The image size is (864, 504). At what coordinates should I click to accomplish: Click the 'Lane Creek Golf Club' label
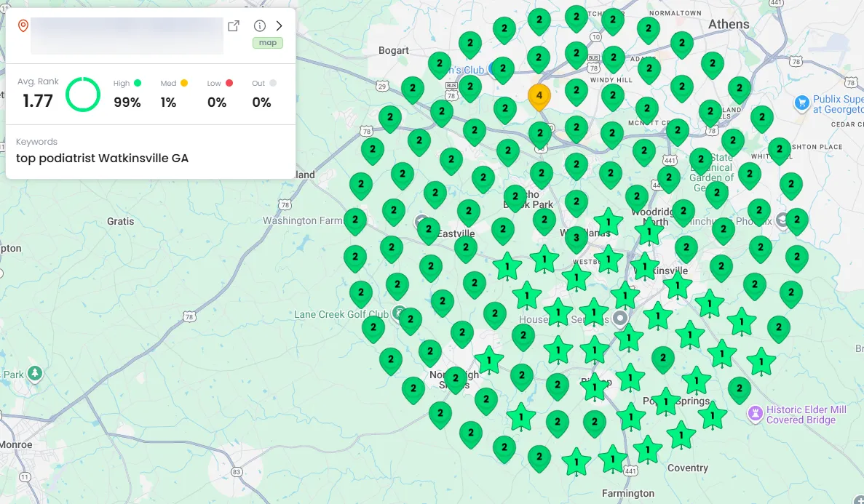(341, 314)
